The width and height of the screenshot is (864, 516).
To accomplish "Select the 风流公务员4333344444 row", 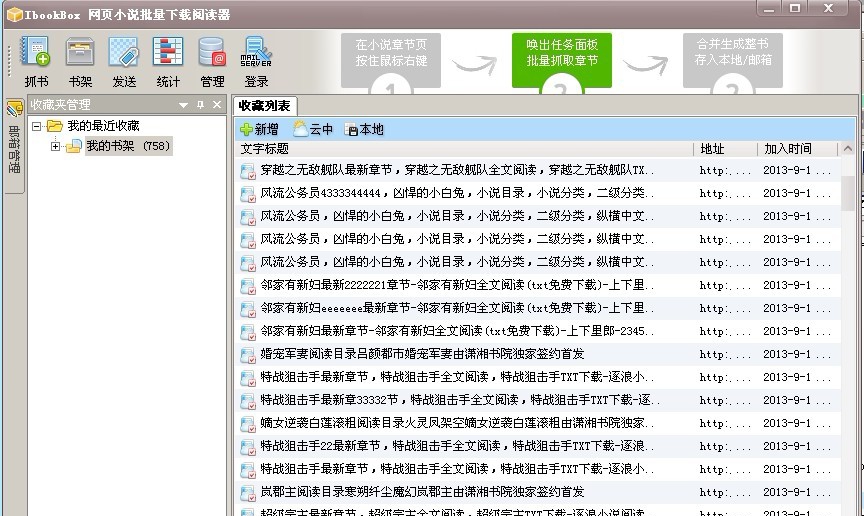I will (538, 194).
